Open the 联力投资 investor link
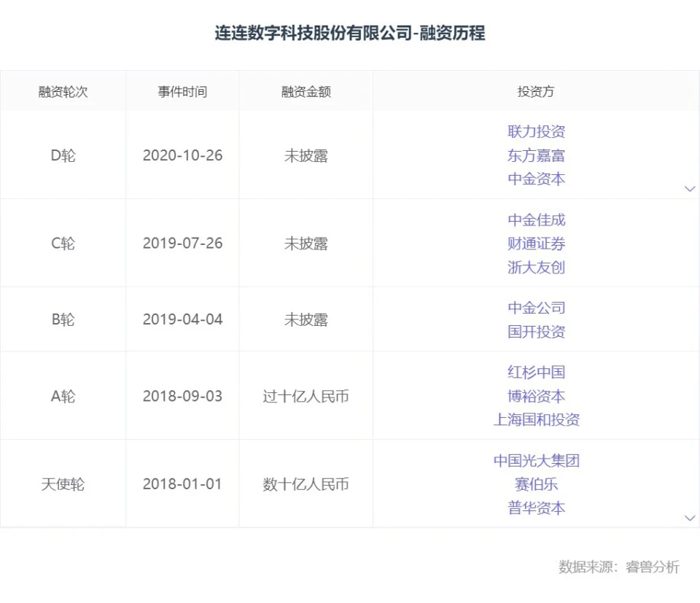 536,132
